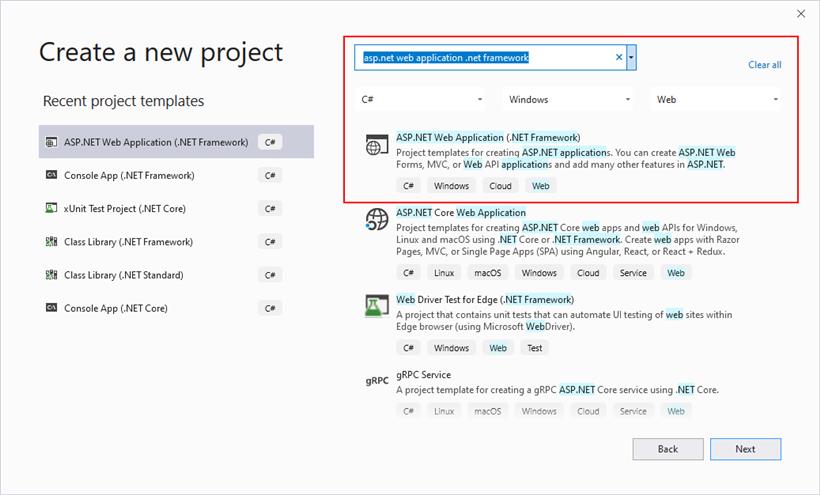Click the Console App (.NET Framework) icon
The width and height of the screenshot is (820, 495).
click(x=51, y=175)
